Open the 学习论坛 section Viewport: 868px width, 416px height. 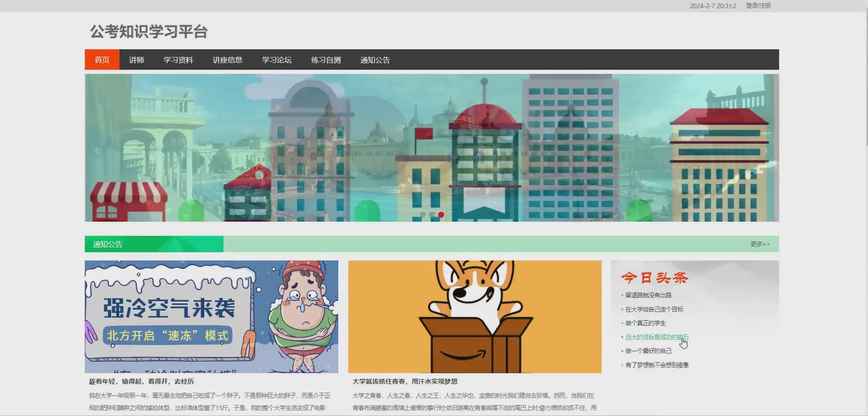tap(277, 59)
